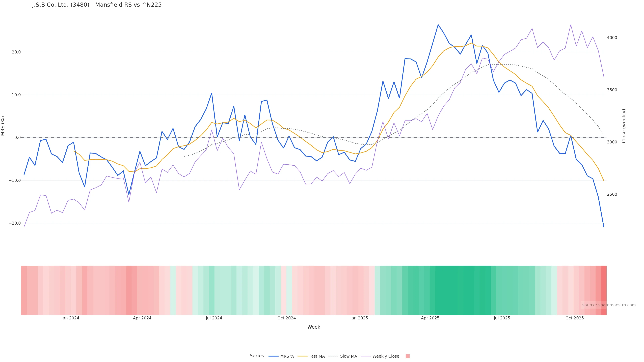Click the 'MRS (%)' y-axis title
Viewport: 644px width, 362px height.
(3, 126)
